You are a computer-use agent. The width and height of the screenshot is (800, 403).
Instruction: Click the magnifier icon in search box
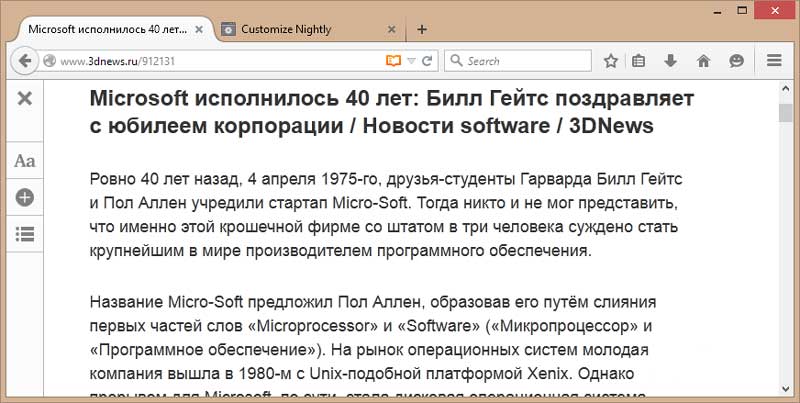(x=456, y=61)
